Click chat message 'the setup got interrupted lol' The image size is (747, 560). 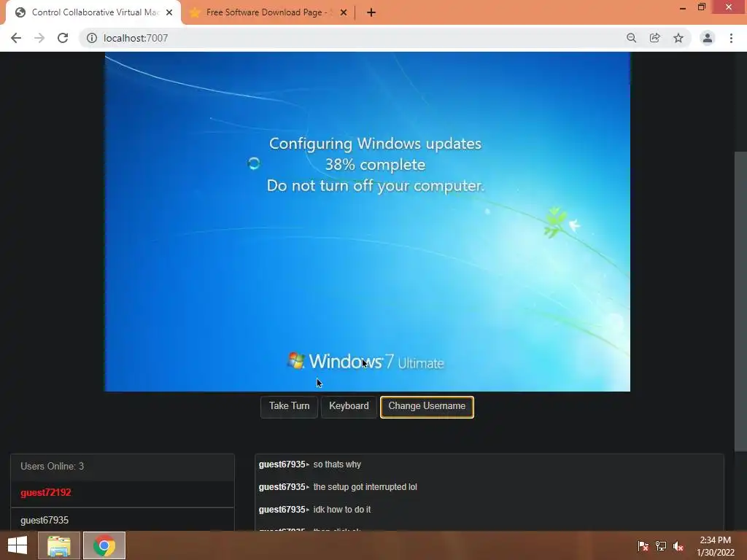pyautogui.click(x=365, y=486)
